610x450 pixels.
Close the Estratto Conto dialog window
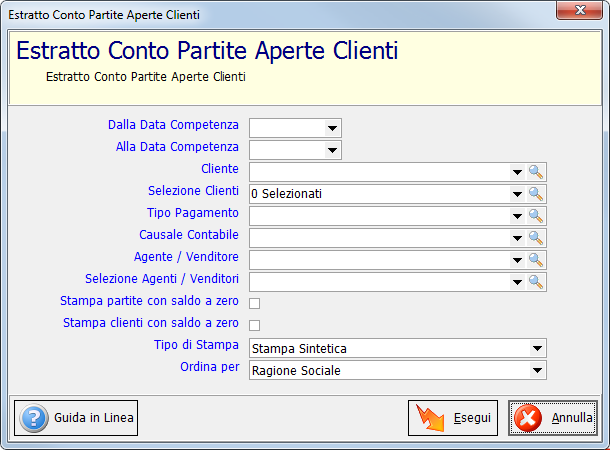click(580, 10)
